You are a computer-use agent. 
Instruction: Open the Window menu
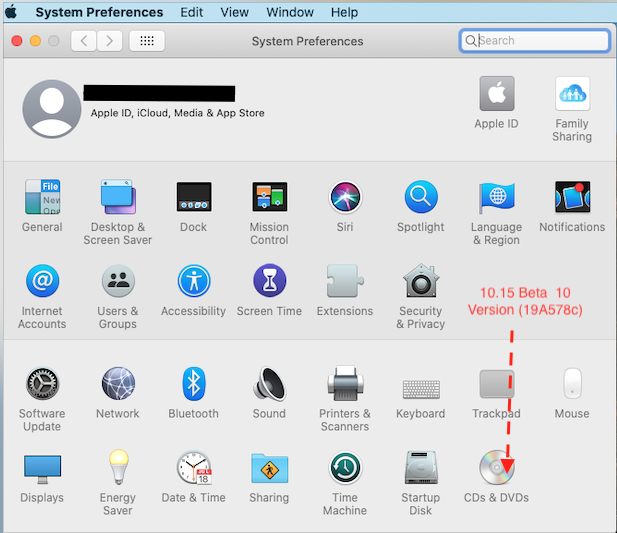(290, 12)
